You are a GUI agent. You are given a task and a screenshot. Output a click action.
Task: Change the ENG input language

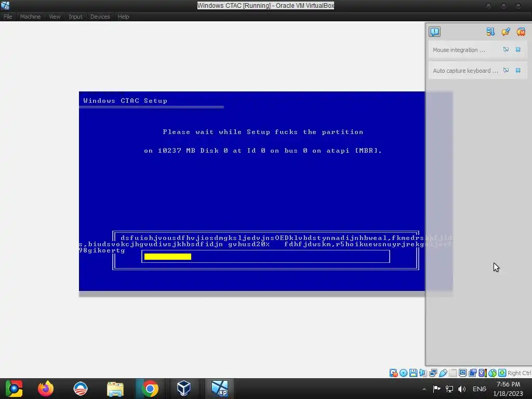[x=480, y=389]
